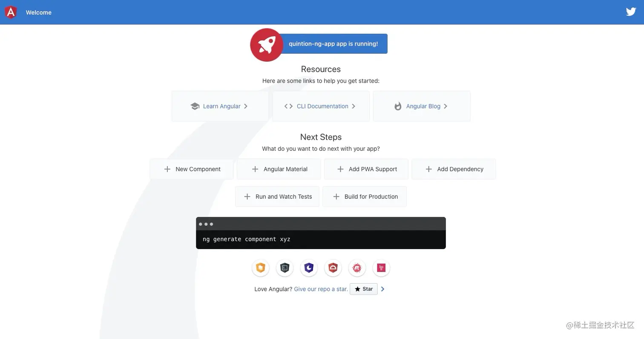644x339 pixels.
Task: Open the dark shield CLI icon
Action: [x=285, y=268]
